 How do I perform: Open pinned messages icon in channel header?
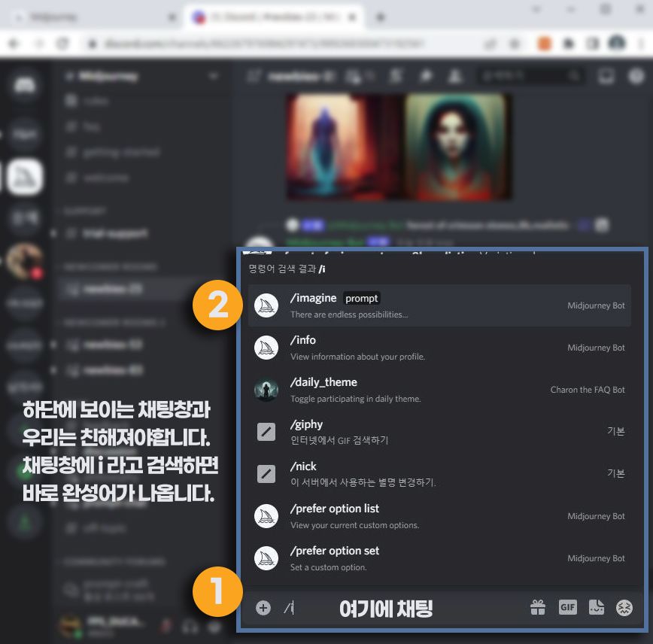(x=426, y=76)
